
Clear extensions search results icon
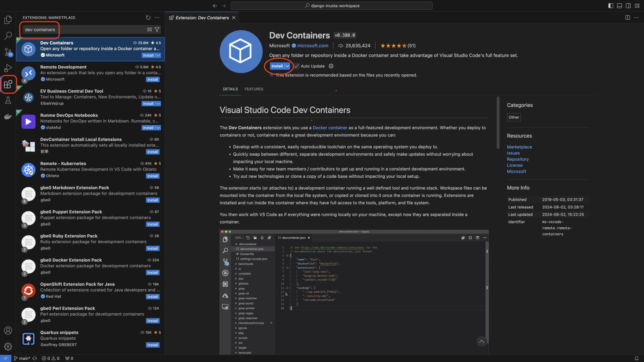(150, 29)
